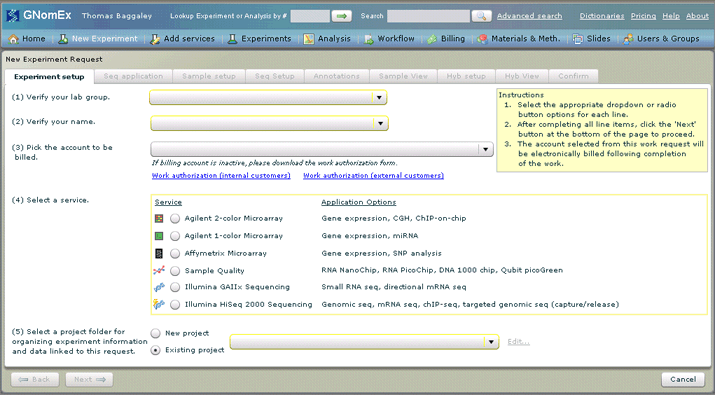Select Agilent 2-color Microarray radio button
The image size is (715, 395).
pos(175,218)
